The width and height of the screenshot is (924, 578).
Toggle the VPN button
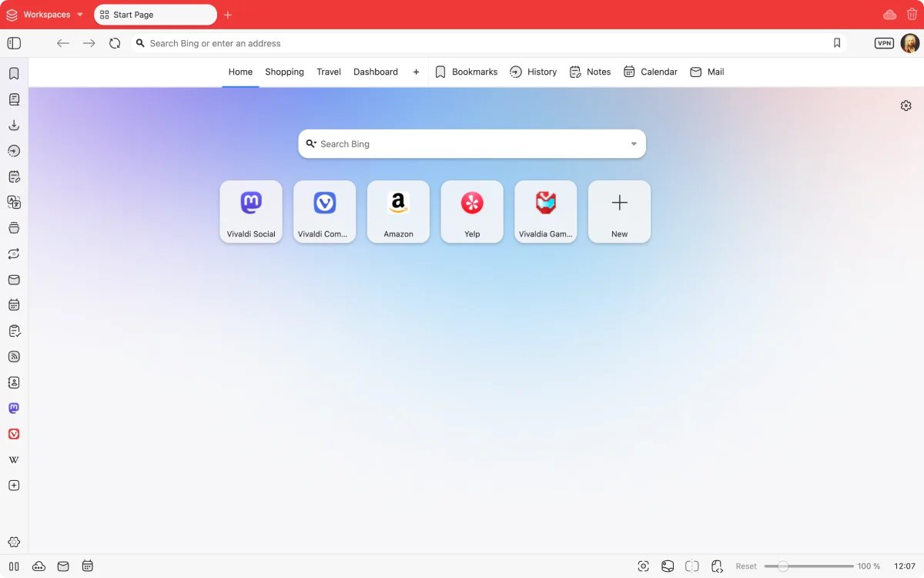884,43
